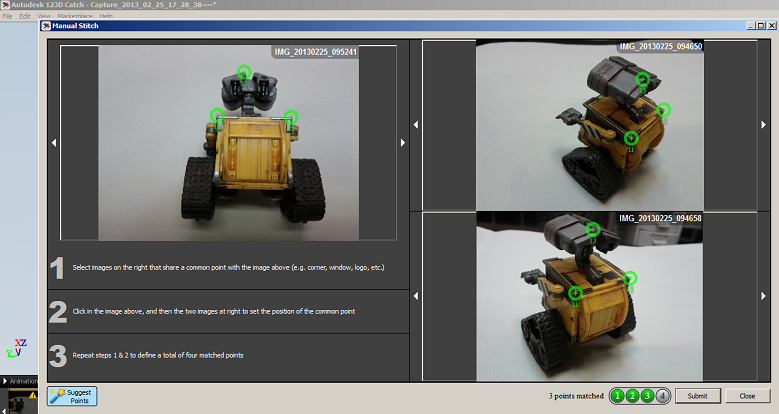Show previous image in IMG_20130225_095241 viewer
Screen dimensions: 779x414
coord(54,143)
